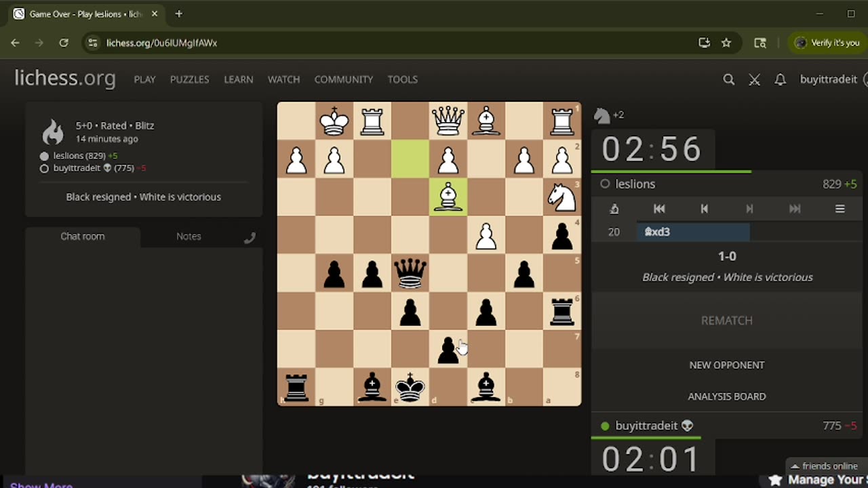Jump to the first move
The width and height of the screenshot is (868, 488).
pyautogui.click(x=659, y=209)
